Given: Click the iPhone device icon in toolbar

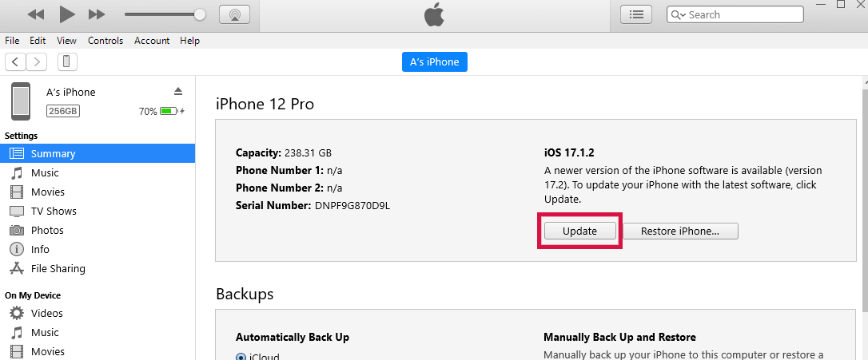Looking at the screenshot, I should tap(67, 61).
